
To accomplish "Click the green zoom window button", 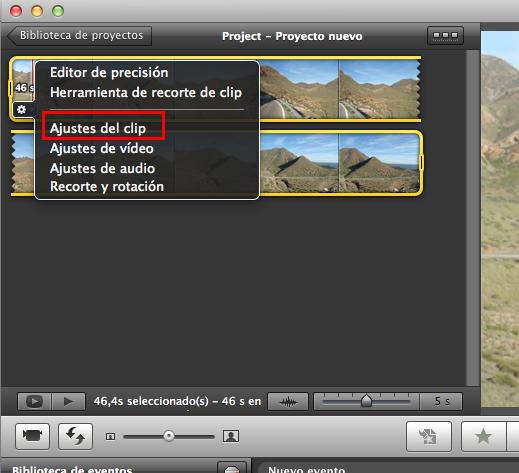I will click(58, 11).
